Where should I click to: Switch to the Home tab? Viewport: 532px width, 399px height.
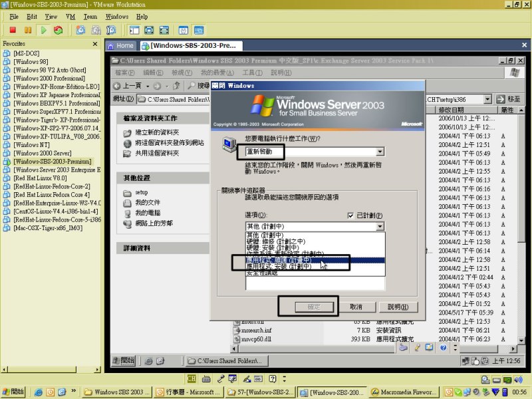[121, 45]
